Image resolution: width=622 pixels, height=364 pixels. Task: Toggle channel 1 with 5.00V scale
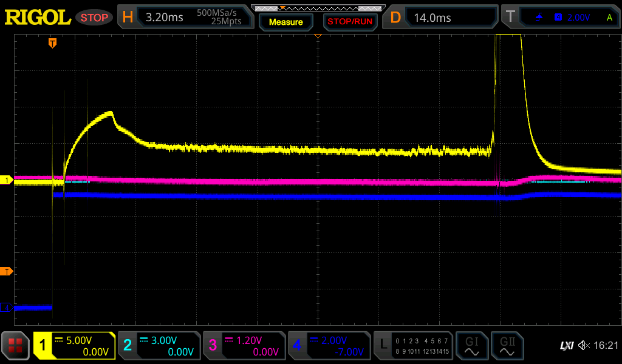tap(74, 346)
